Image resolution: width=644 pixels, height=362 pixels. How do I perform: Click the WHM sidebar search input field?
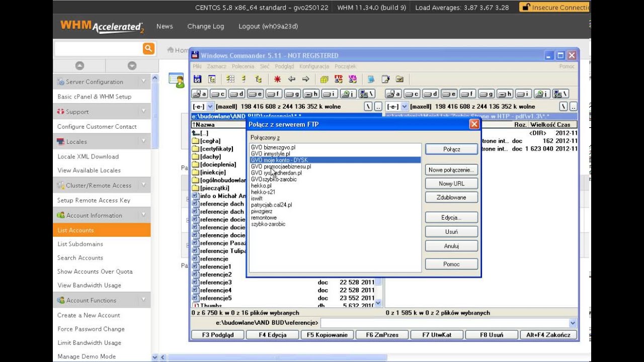click(98, 48)
